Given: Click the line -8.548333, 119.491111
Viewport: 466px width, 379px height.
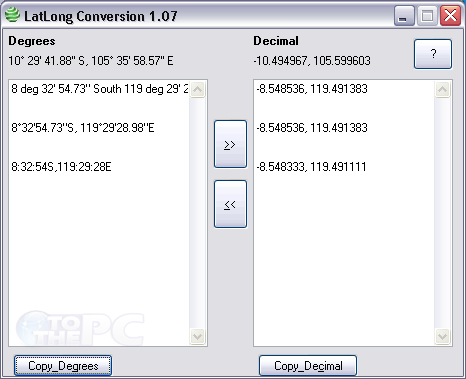Looking at the screenshot, I should pyautogui.click(x=311, y=167).
